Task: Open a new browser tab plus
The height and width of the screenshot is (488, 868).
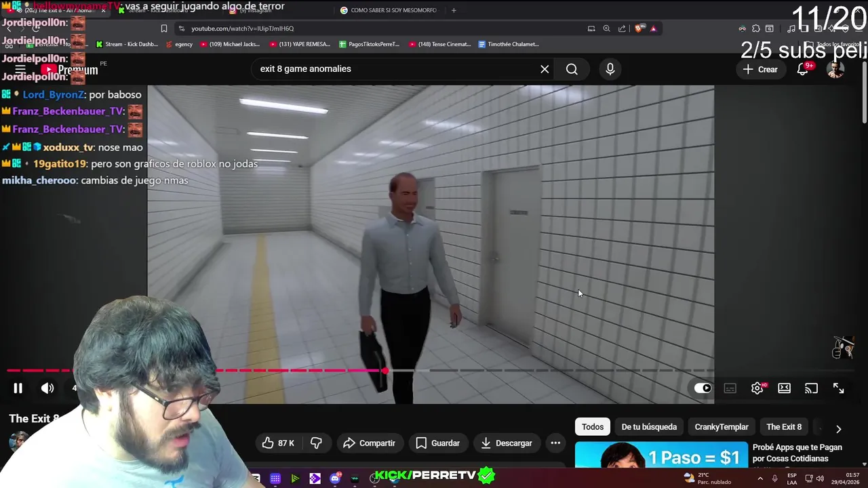Action: tap(454, 10)
